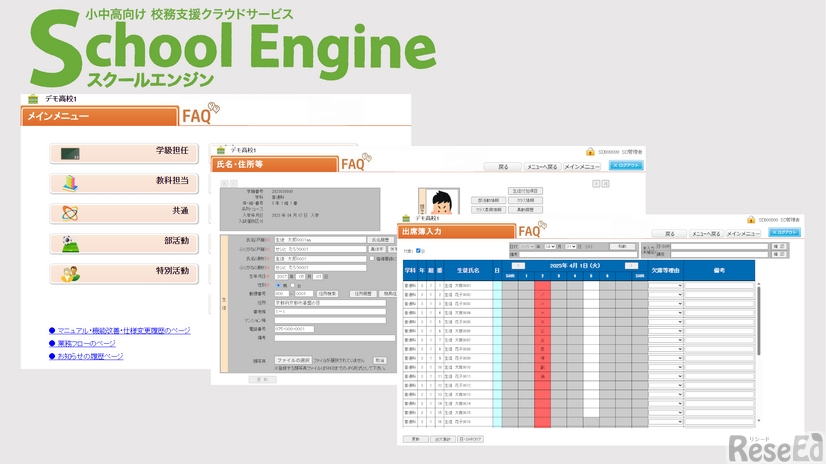Open 特別活動 via its people icon
This screenshot has height=464, width=826.
click(70, 274)
